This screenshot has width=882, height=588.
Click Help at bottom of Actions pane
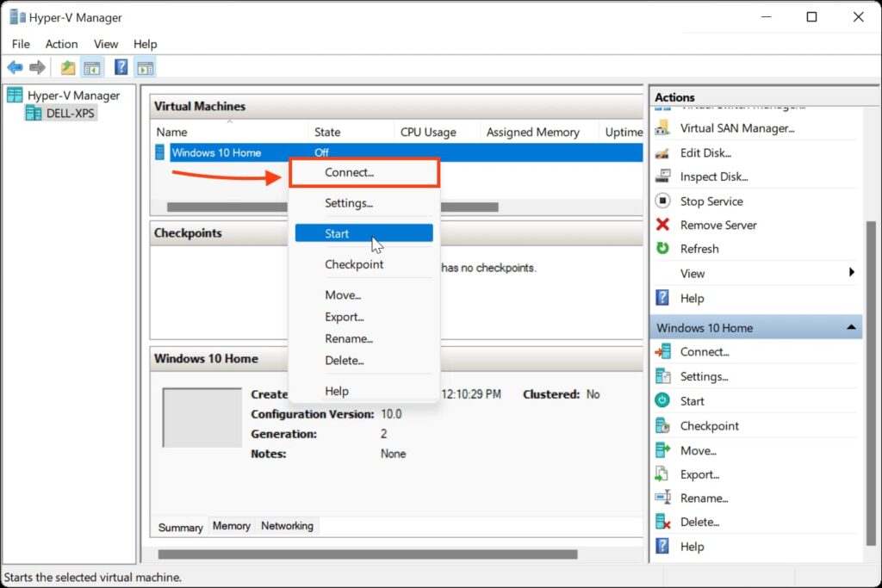point(692,547)
